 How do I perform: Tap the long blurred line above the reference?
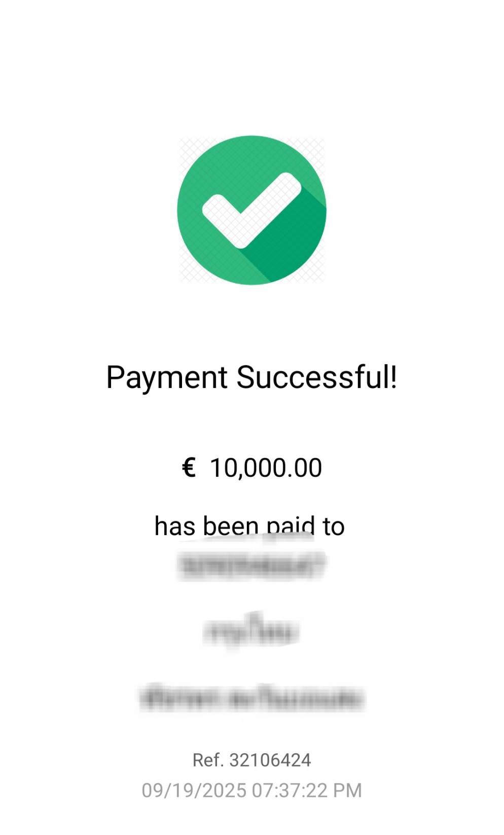click(252, 698)
